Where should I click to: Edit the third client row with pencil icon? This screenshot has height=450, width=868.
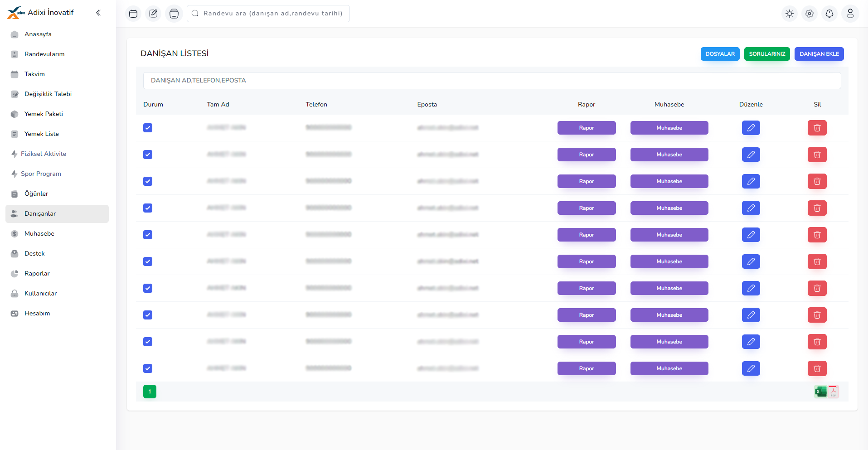pyautogui.click(x=751, y=181)
